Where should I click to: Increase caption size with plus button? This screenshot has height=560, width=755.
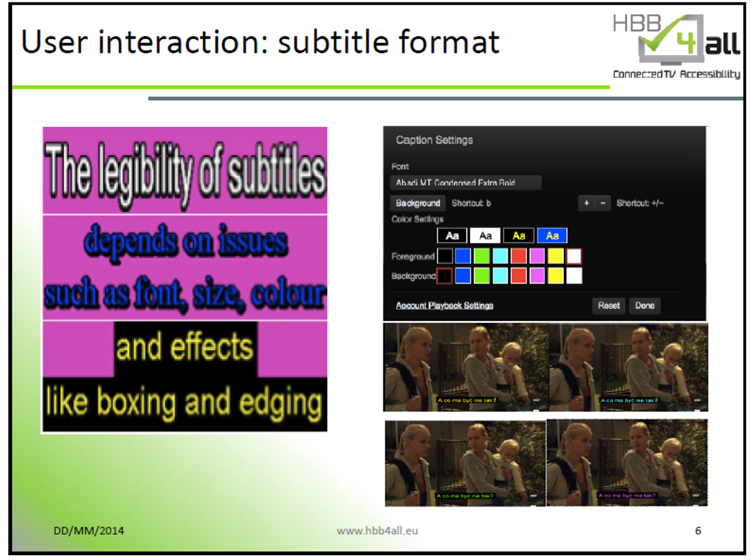[586, 203]
